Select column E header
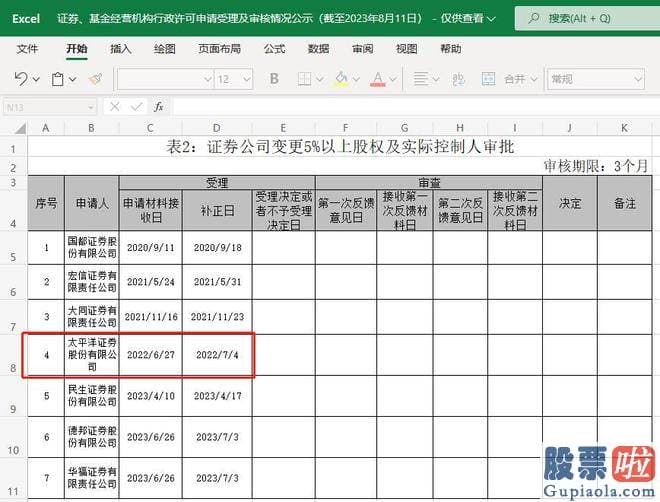 [283, 128]
